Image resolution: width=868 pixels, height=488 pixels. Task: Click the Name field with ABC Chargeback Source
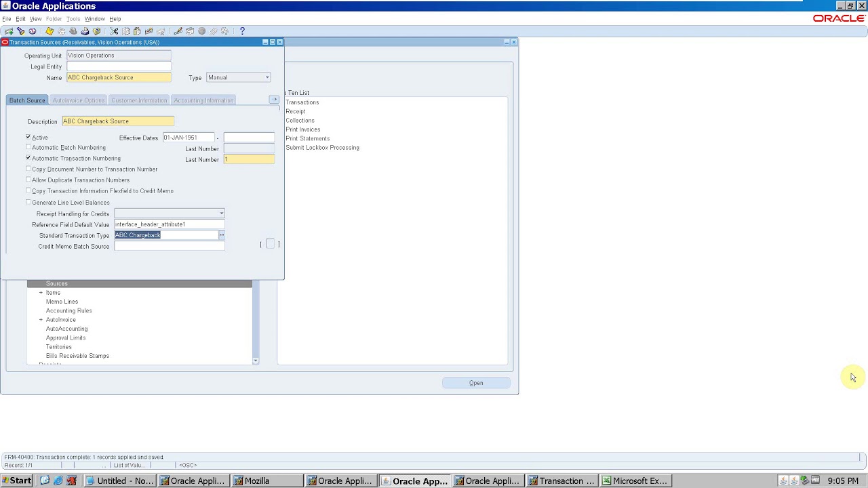click(119, 77)
